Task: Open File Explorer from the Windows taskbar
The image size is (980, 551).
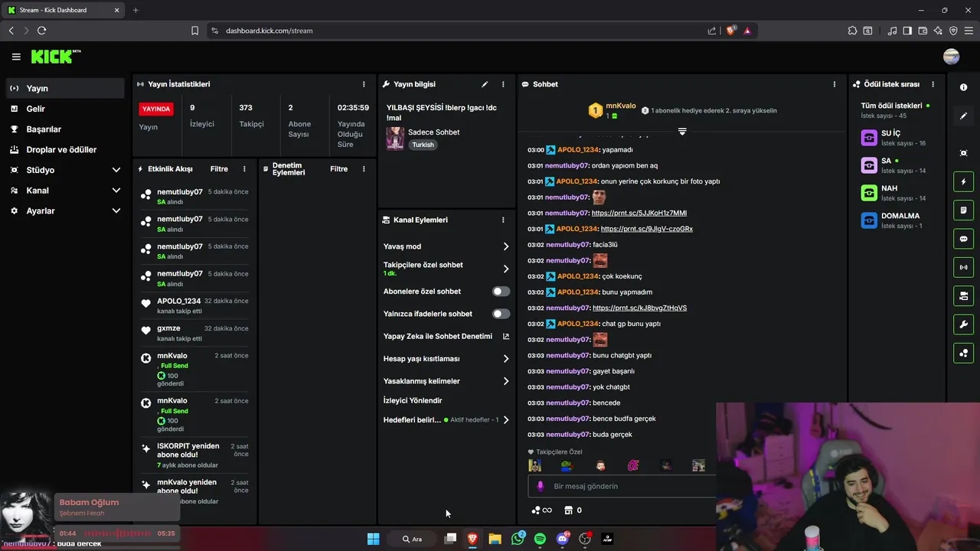Action: 495,539
